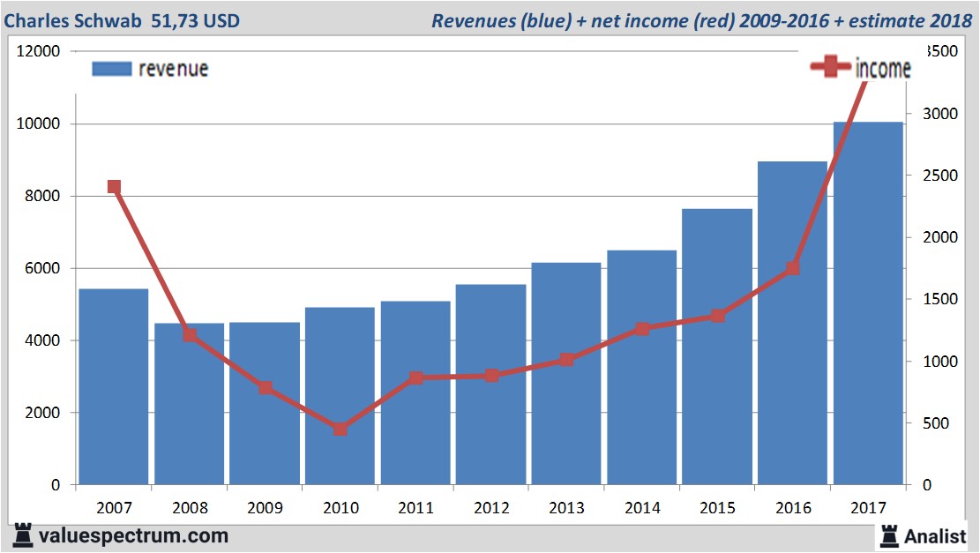Click the 2008 income data point marker

point(190,335)
